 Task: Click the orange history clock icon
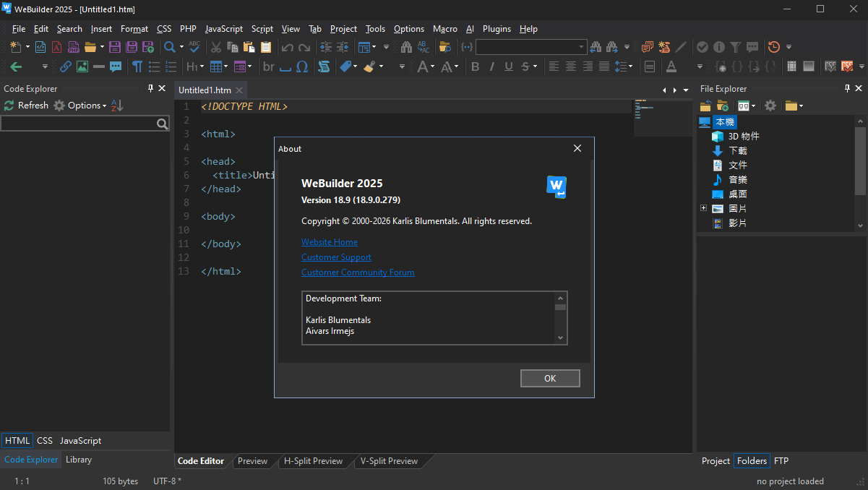[773, 47]
